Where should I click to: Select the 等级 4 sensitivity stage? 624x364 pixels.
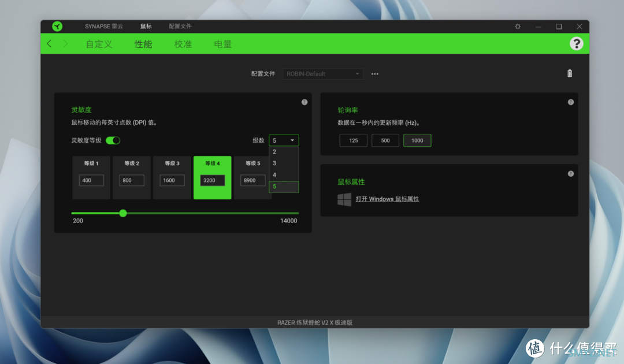[x=213, y=177]
